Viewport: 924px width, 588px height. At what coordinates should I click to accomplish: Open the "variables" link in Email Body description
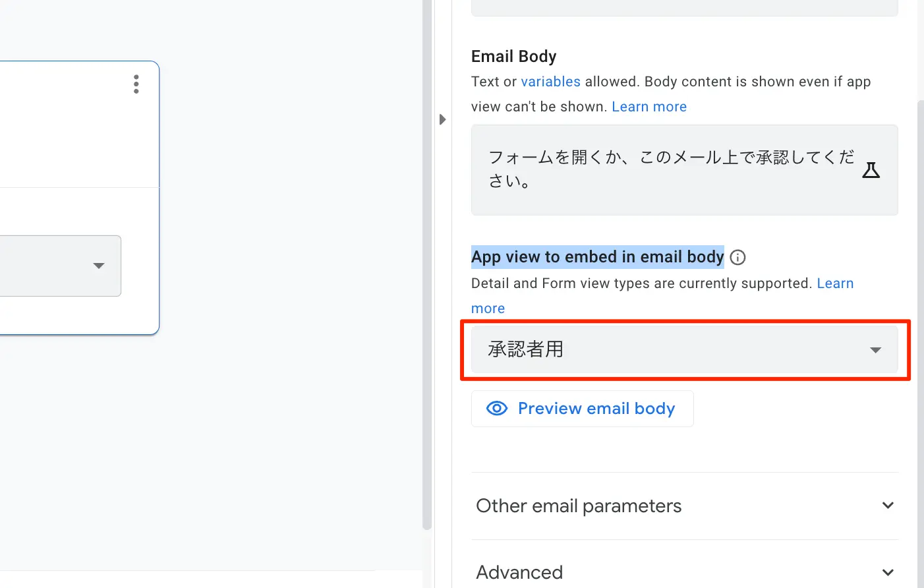tap(550, 82)
